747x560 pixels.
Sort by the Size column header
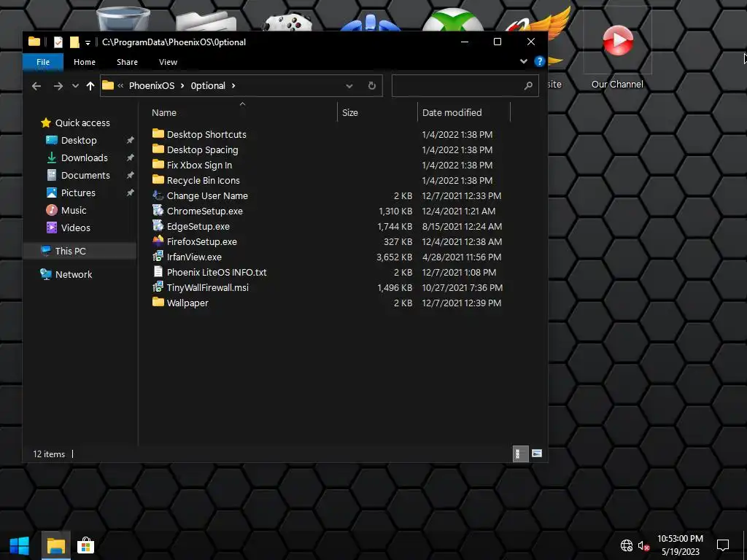pyautogui.click(x=377, y=113)
